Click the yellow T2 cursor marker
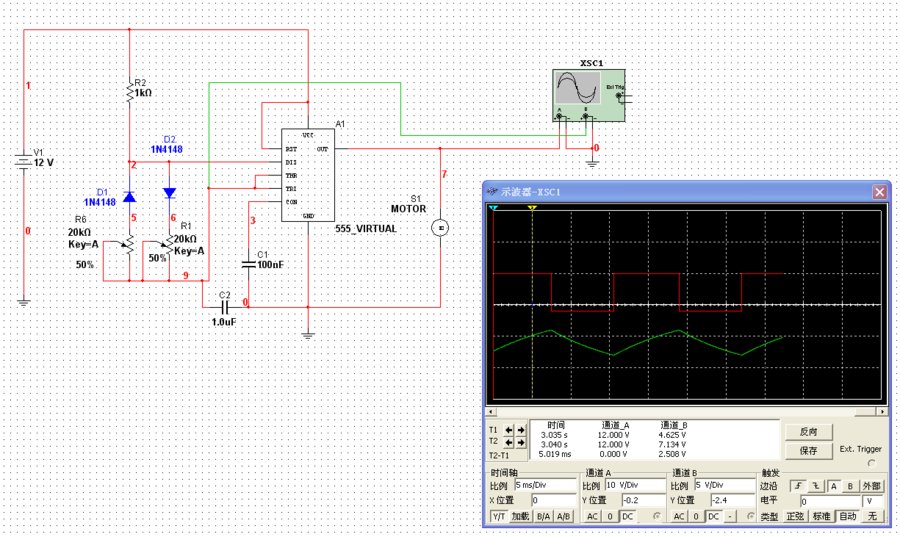900x537 pixels. (532, 208)
